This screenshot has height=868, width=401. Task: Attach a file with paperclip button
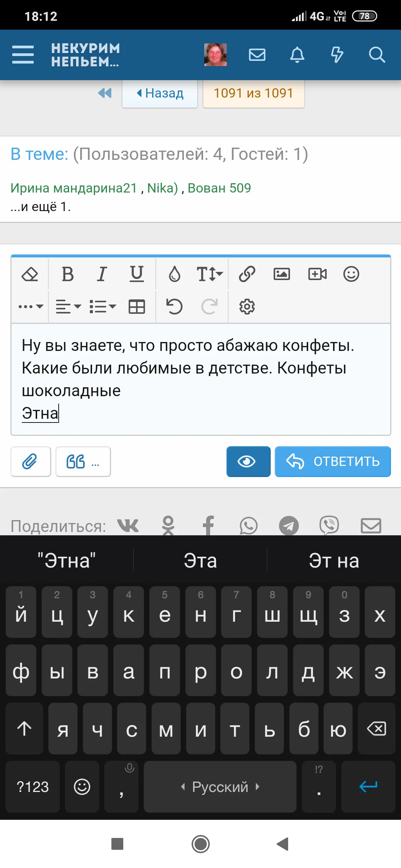31,461
